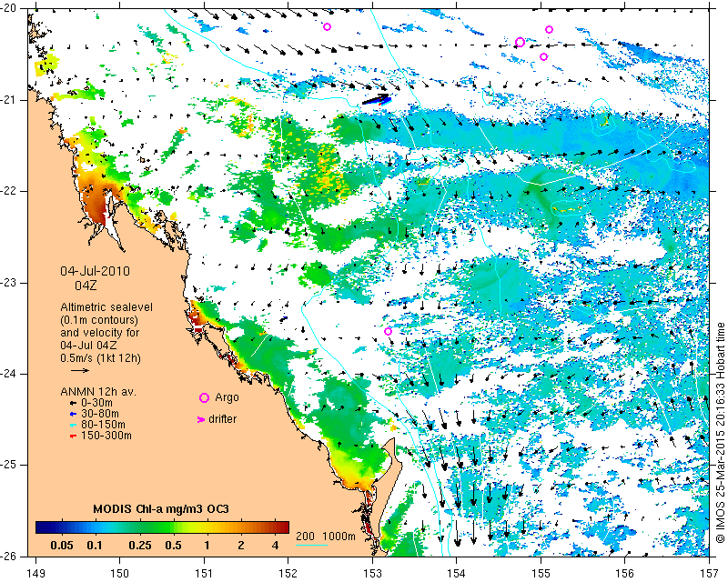Click the longitude axis label 149

(36, 574)
